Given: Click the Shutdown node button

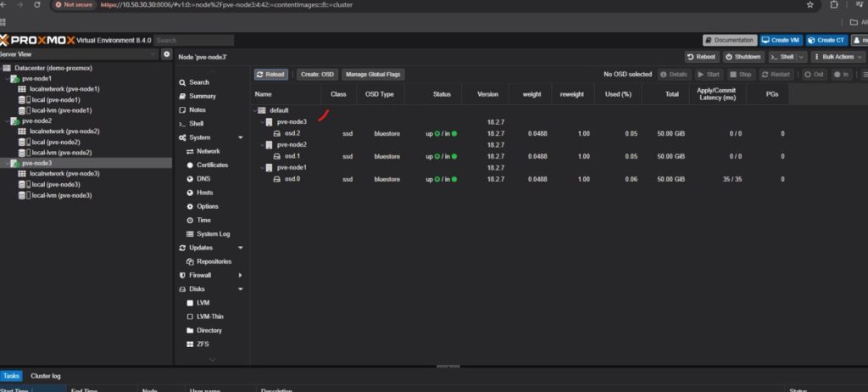Looking at the screenshot, I should click(743, 57).
